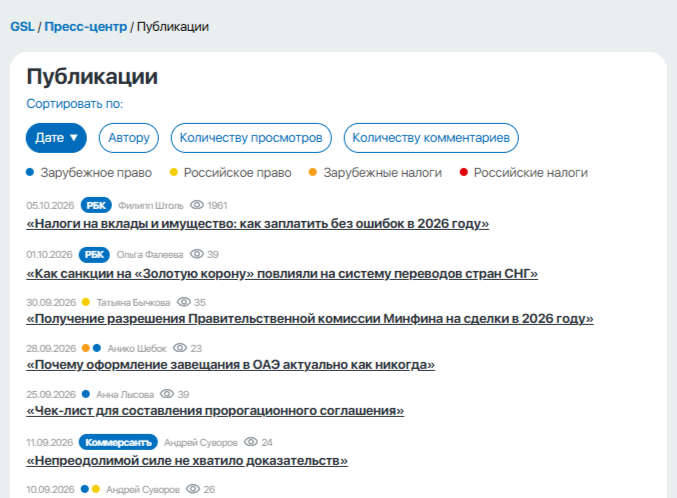The width and height of the screenshot is (677, 498).
Task: Click blue category dot on 28.09.2026 entry
Action: [97, 348]
